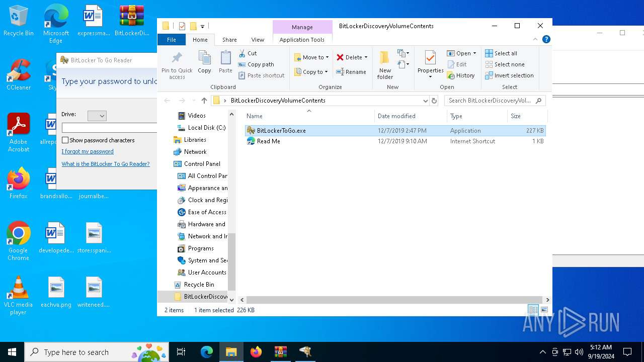Sort by Size column header
This screenshot has height=362, width=644.
click(527, 116)
